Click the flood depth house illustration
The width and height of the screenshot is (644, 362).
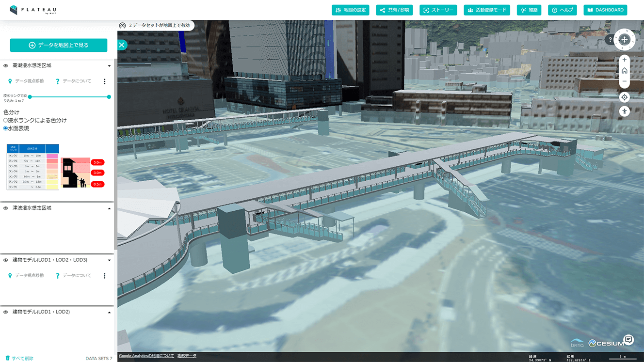tap(76, 173)
